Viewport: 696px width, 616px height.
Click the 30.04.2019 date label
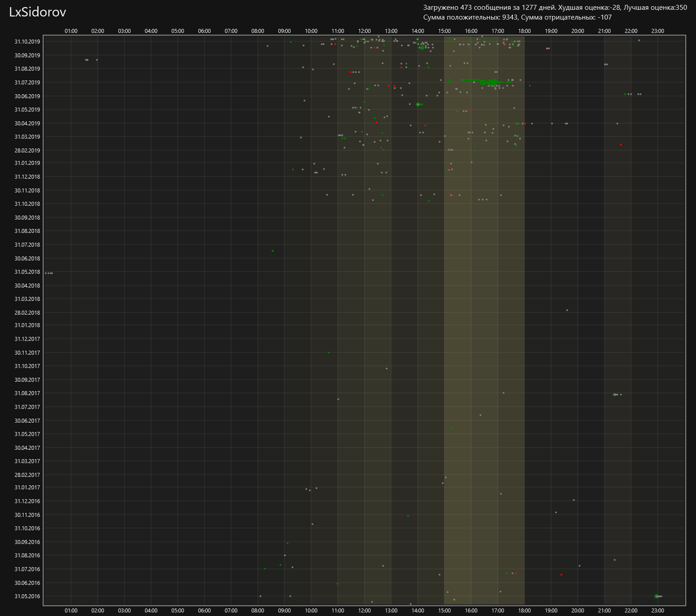click(x=27, y=124)
